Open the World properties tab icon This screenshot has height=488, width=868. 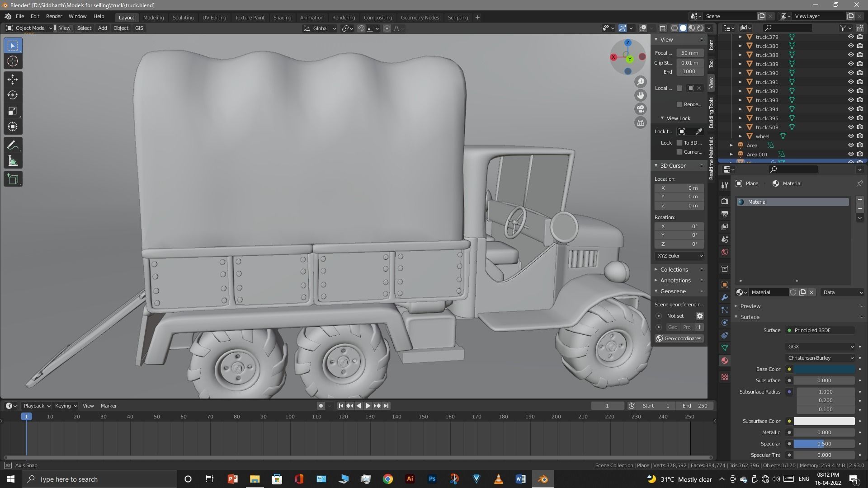pos(725,252)
